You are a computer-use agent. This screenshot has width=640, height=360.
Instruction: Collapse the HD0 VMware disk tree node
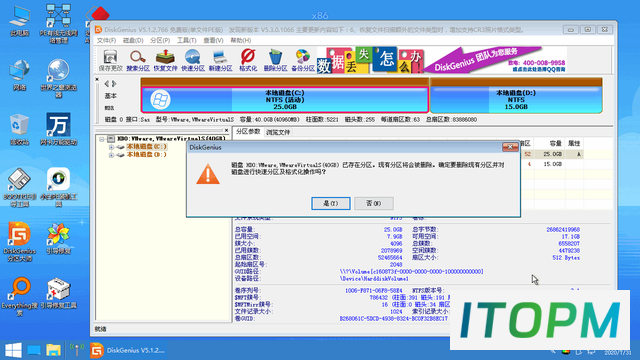102,139
